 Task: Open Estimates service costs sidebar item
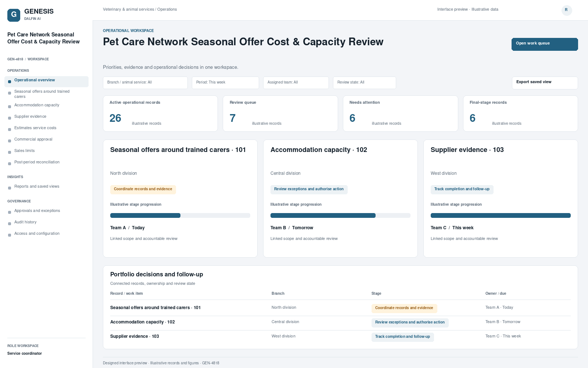pos(46,128)
